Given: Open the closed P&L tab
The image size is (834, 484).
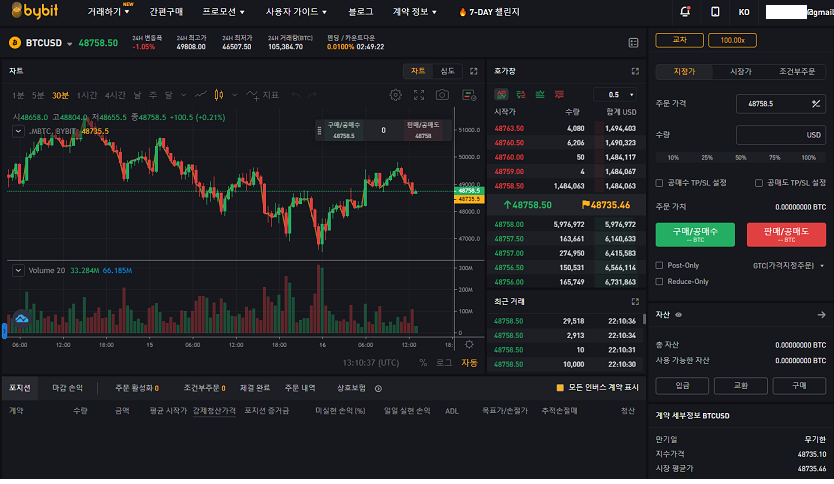Looking at the screenshot, I should coord(68,388).
